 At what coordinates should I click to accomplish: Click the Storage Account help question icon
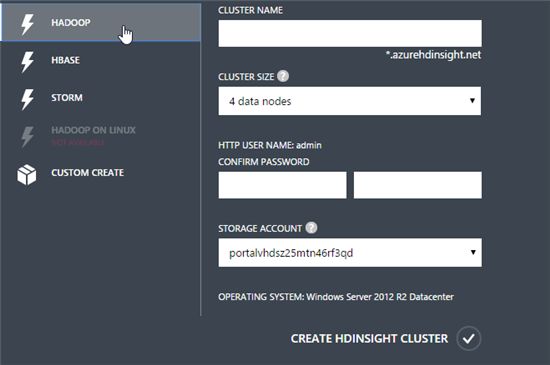click(311, 228)
